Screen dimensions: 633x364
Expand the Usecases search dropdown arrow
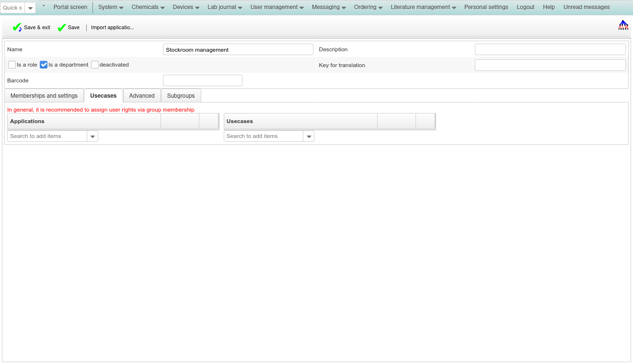click(309, 136)
